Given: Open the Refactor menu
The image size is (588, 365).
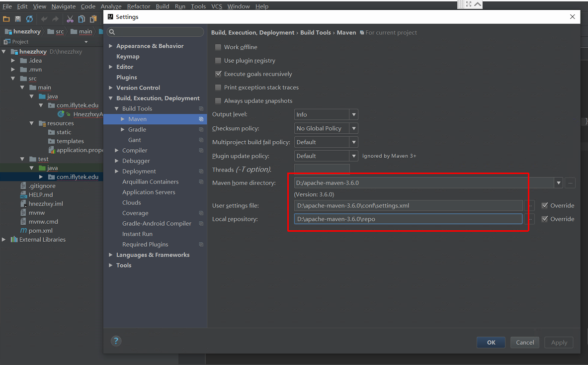Looking at the screenshot, I should tap(138, 6).
